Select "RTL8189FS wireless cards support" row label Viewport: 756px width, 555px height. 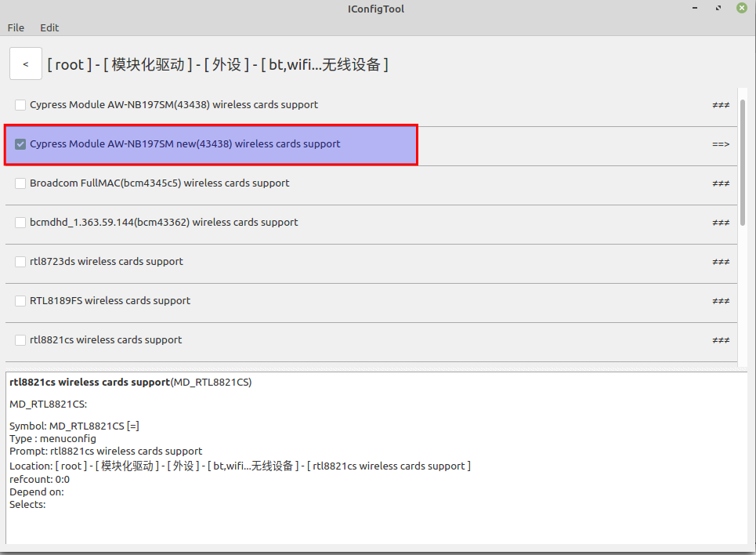110,301
